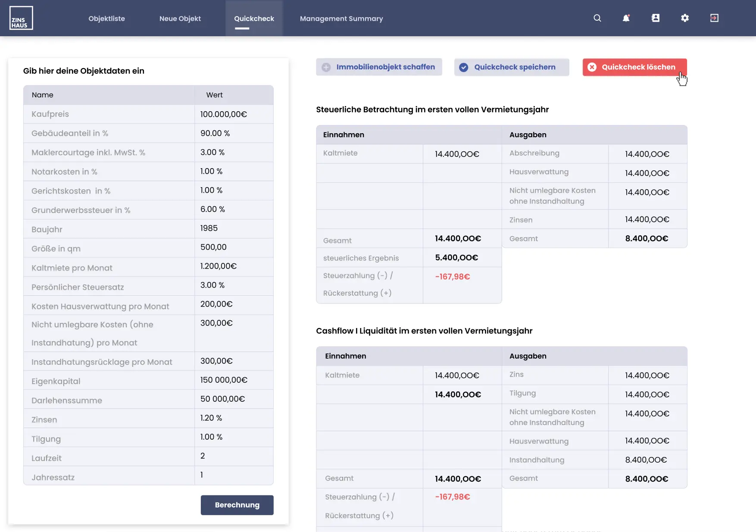The height and width of the screenshot is (532, 756).
Task: Click the ZINSHAUS logo
Action: 21,18
